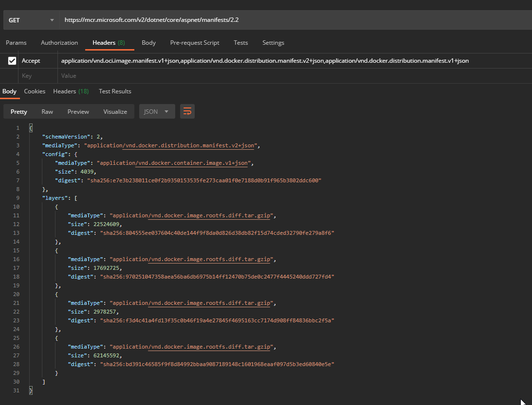Click the request URL input field

296,20
